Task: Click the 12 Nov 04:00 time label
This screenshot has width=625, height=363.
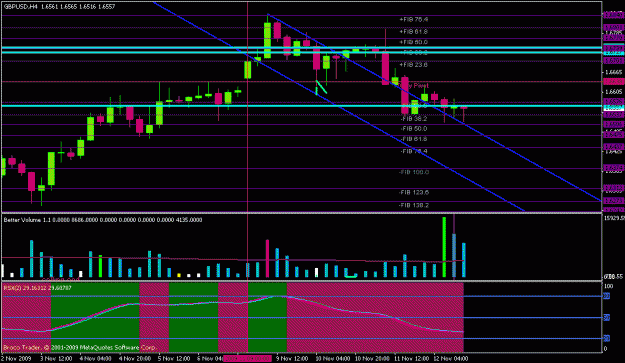Action: (451, 359)
